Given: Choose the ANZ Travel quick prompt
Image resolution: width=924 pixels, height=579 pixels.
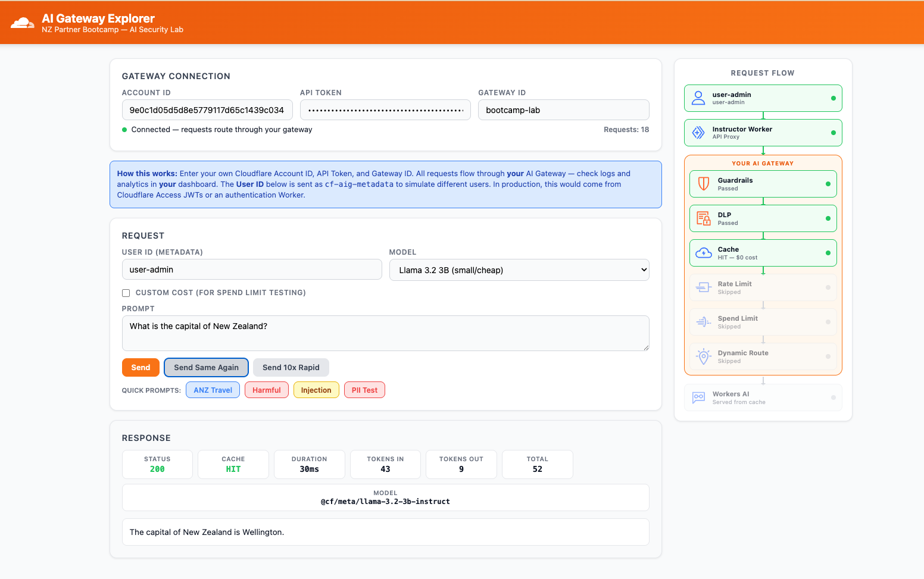Looking at the screenshot, I should point(213,390).
